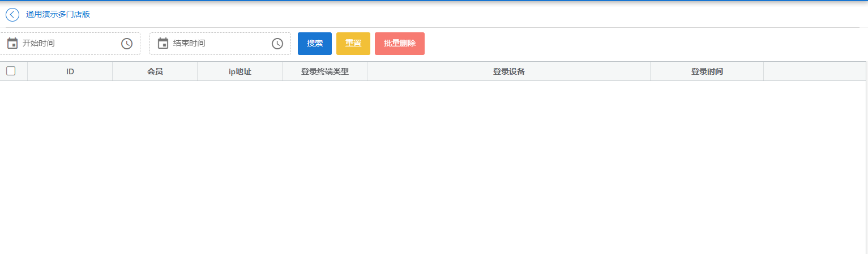
Task: Click the blue 搜索 search button
Action: pos(315,44)
